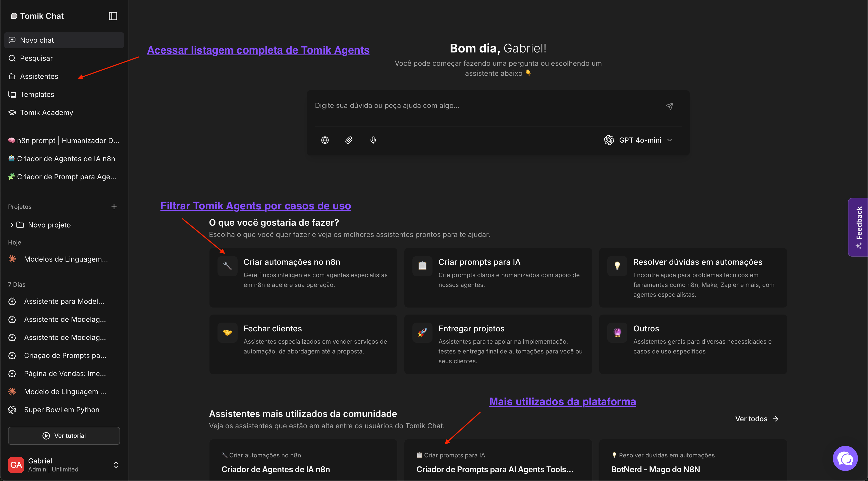Select the Outros card
This screenshot has height=481, width=868.
click(x=693, y=344)
